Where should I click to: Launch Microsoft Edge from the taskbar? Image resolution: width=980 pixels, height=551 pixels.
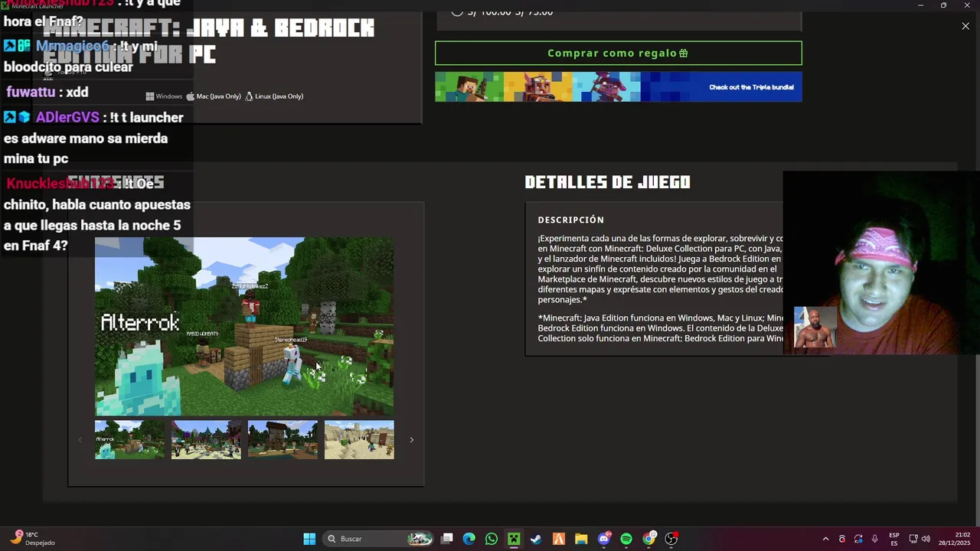[469, 539]
